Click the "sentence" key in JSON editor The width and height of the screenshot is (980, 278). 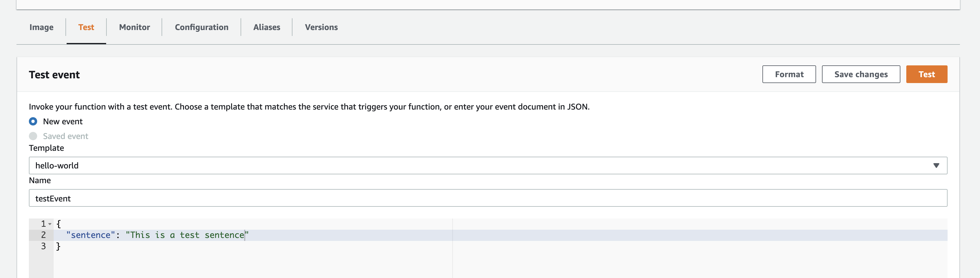click(91, 235)
